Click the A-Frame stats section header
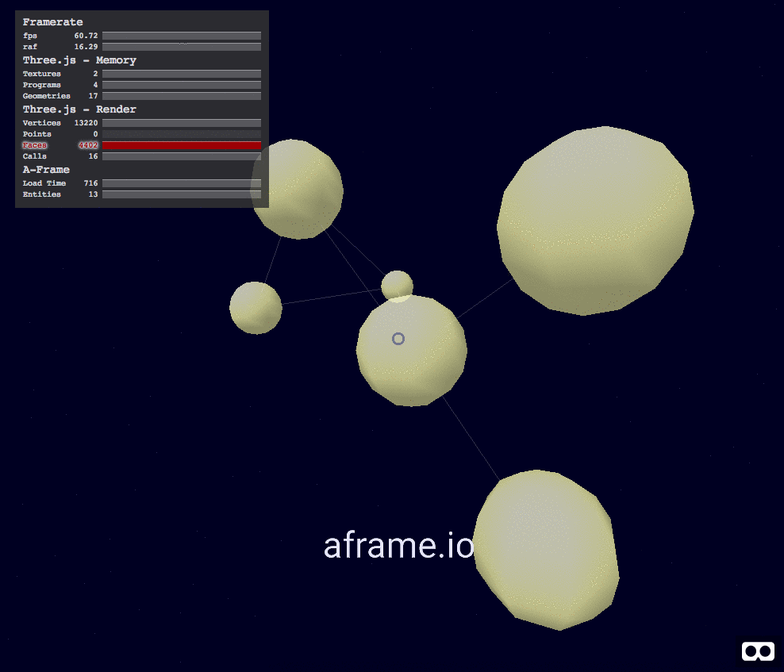The width and height of the screenshot is (784, 672). click(46, 170)
